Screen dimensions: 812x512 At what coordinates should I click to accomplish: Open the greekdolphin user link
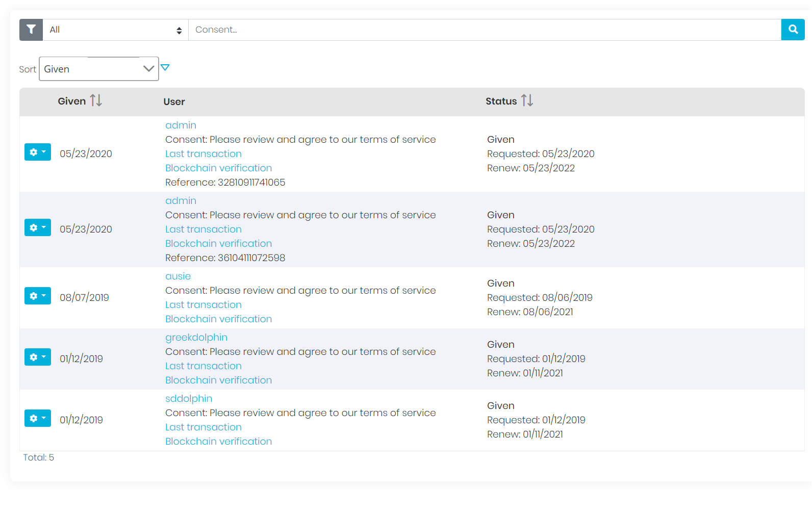pyautogui.click(x=196, y=337)
